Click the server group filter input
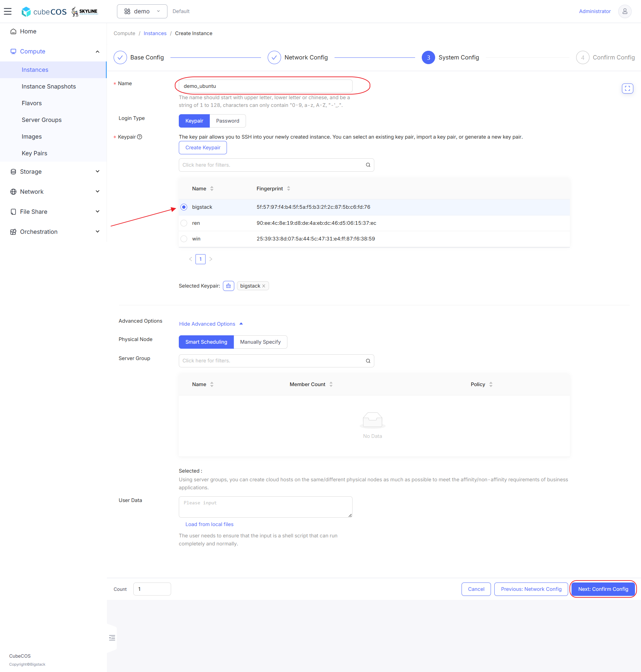Image resolution: width=641 pixels, height=672 pixels. tap(276, 361)
